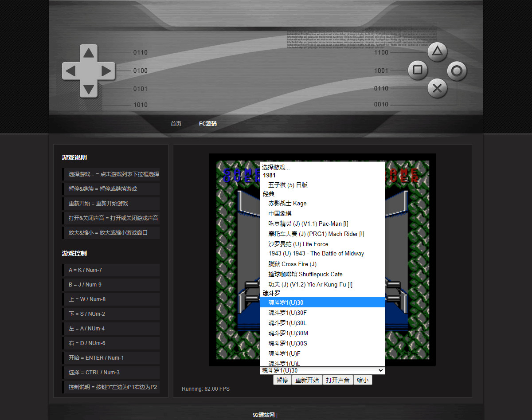This screenshot has height=420, width=532.
Task: Click the 左 = A / NUm-4 row
Action: [x=111, y=329]
